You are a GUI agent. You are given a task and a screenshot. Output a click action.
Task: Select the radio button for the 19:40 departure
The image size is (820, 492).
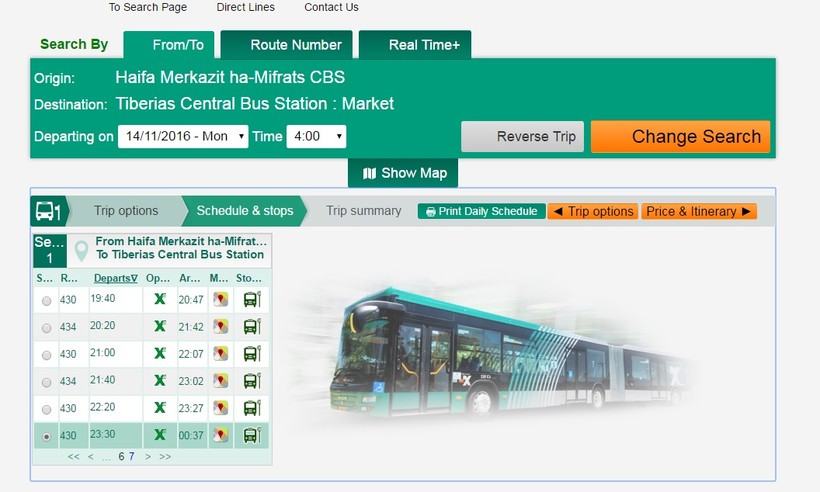point(46,300)
